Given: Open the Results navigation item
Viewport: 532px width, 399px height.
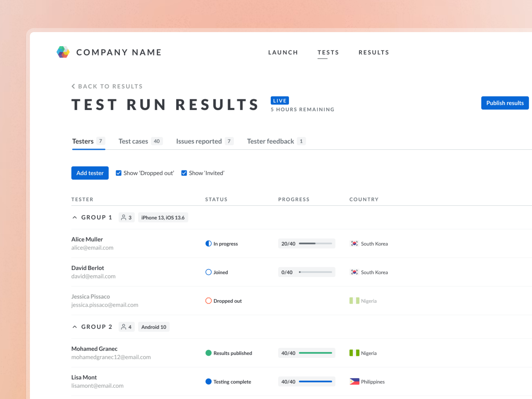Looking at the screenshot, I should pos(374,52).
